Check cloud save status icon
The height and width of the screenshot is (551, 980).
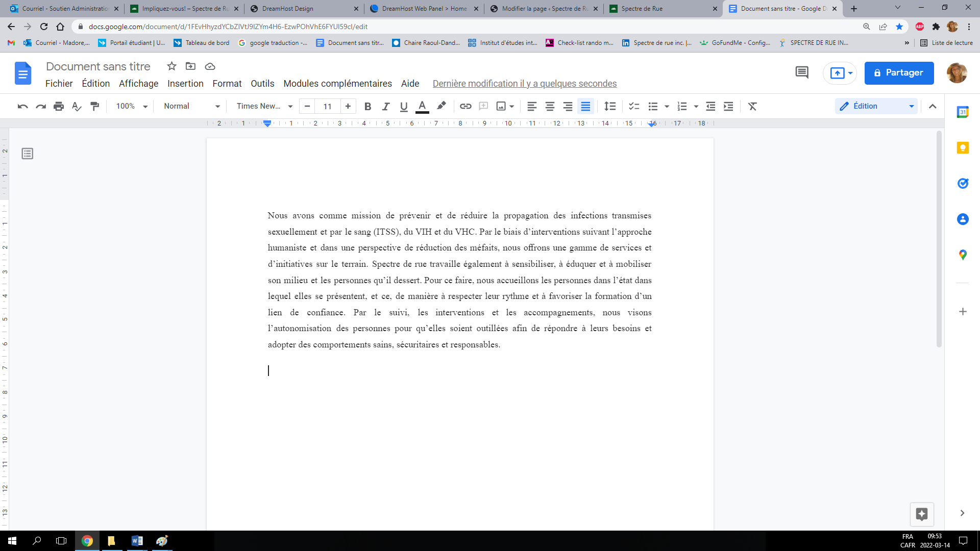click(210, 66)
